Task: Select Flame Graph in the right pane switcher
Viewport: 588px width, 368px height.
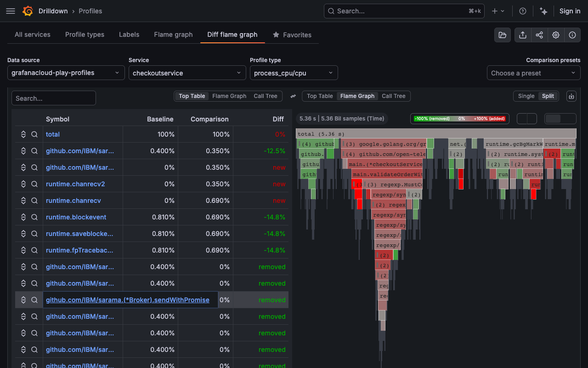Action: click(x=357, y=96)
